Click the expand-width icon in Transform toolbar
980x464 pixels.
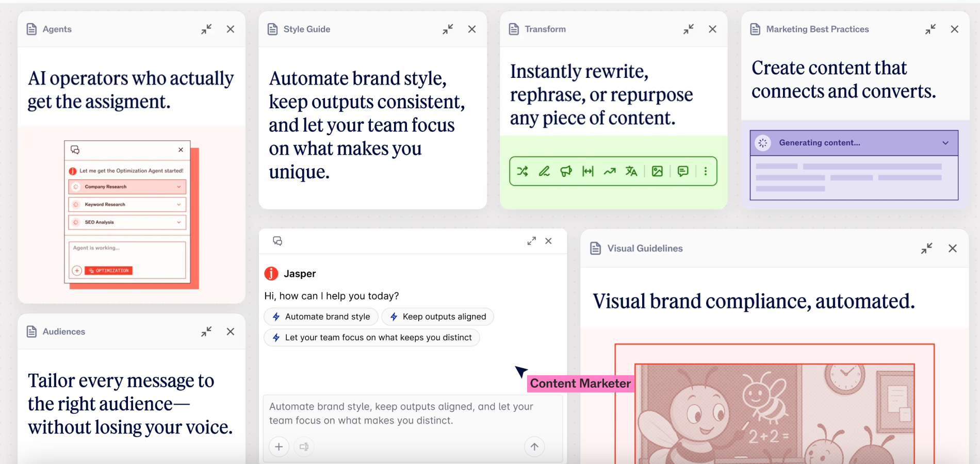(x=588, y=171)
